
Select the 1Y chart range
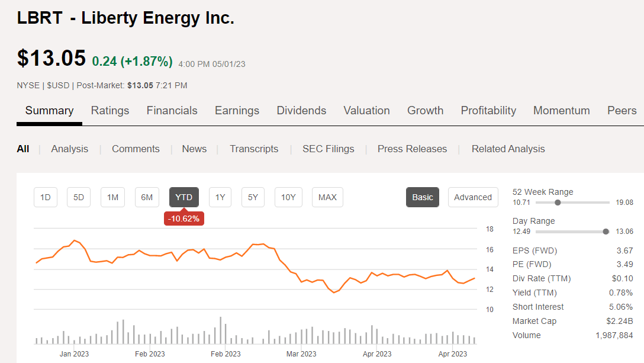click(220, 197)
